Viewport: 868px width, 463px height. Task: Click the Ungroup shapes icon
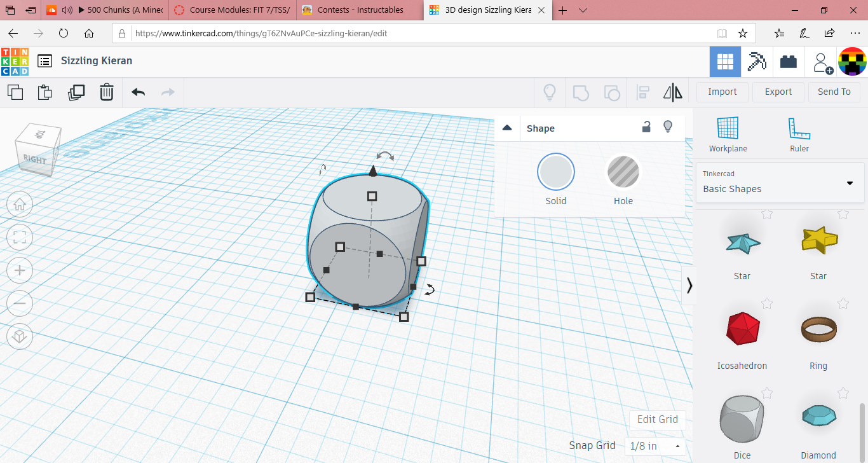coord(611,93)
